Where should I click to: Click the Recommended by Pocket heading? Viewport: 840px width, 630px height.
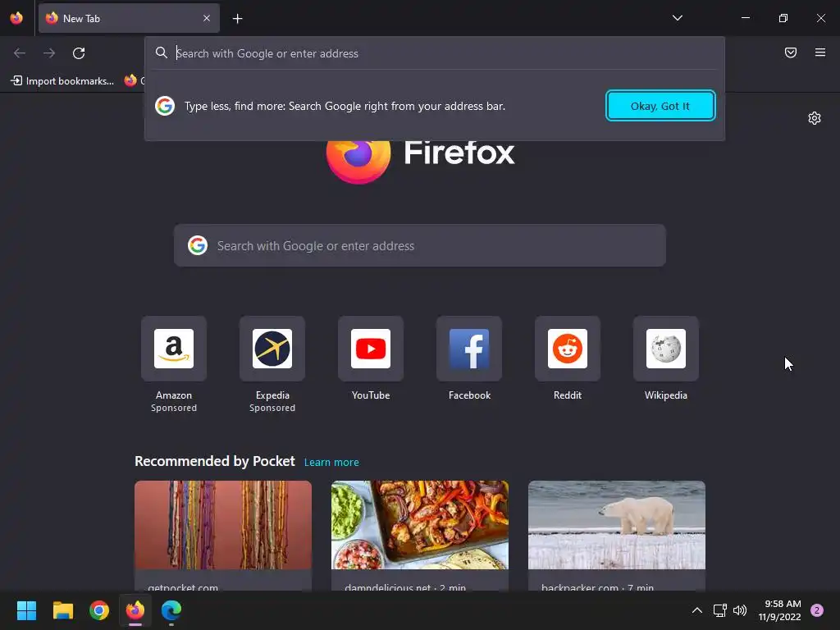point(215,461)
